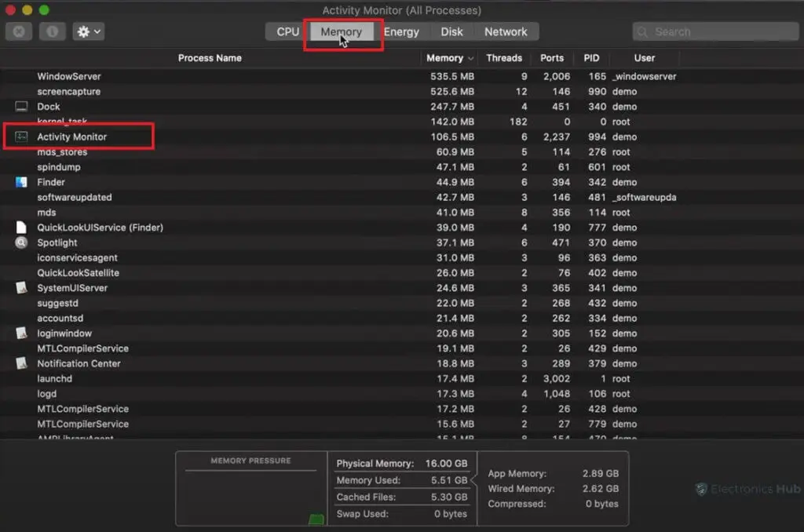
Task: Open the gear action menu
Action: pyautogui.click(x=88, y=32)
